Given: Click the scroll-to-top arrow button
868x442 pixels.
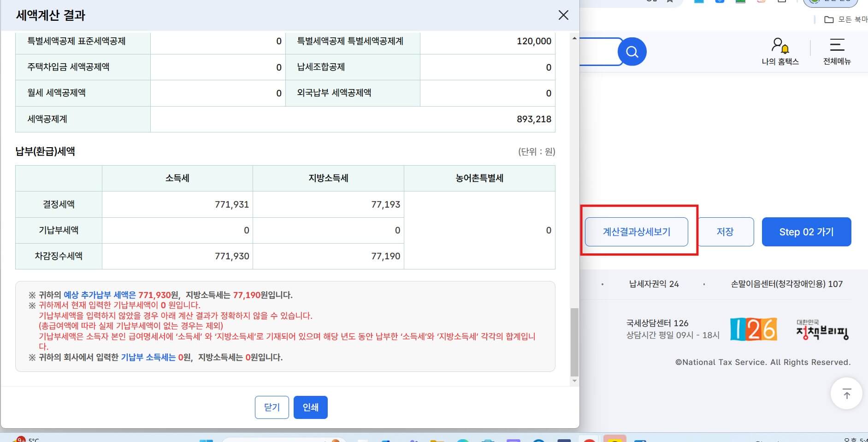Looking at the screenshot, I should pyautogui.click(x=846, y=393).
